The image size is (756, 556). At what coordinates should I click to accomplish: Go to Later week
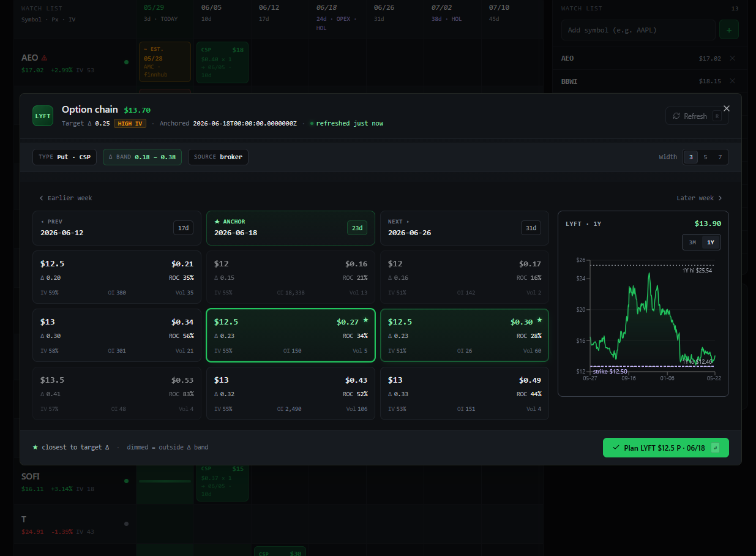tap(700, 198)
